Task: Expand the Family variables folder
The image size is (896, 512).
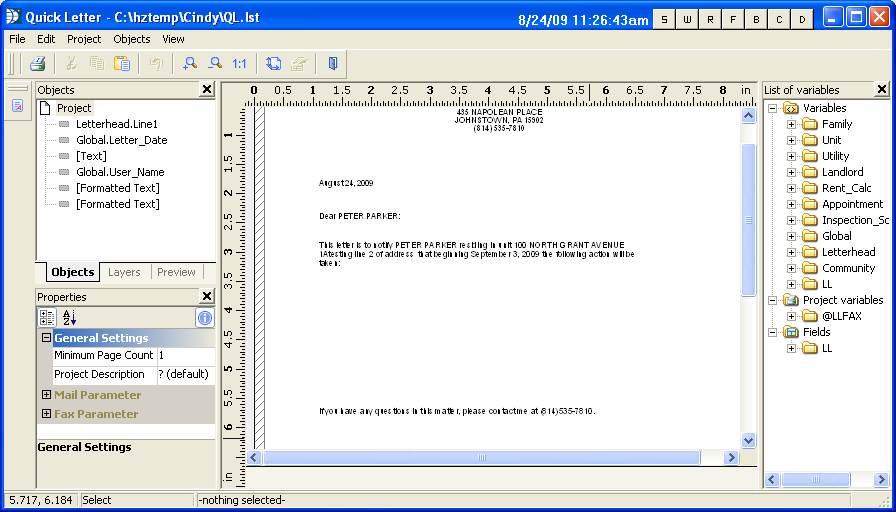Action: click(x=791, y=125)
